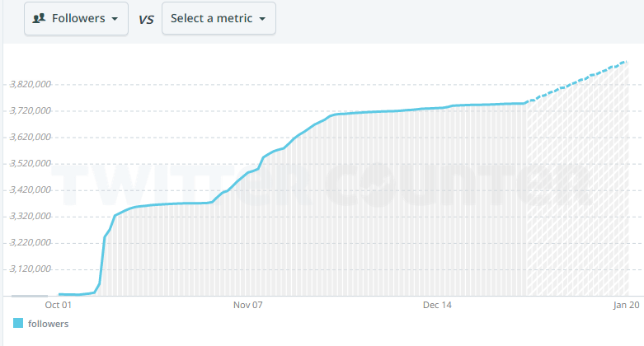Click the dashed projected followers line
Screen dimensions: 644x346
click(577, 82)
